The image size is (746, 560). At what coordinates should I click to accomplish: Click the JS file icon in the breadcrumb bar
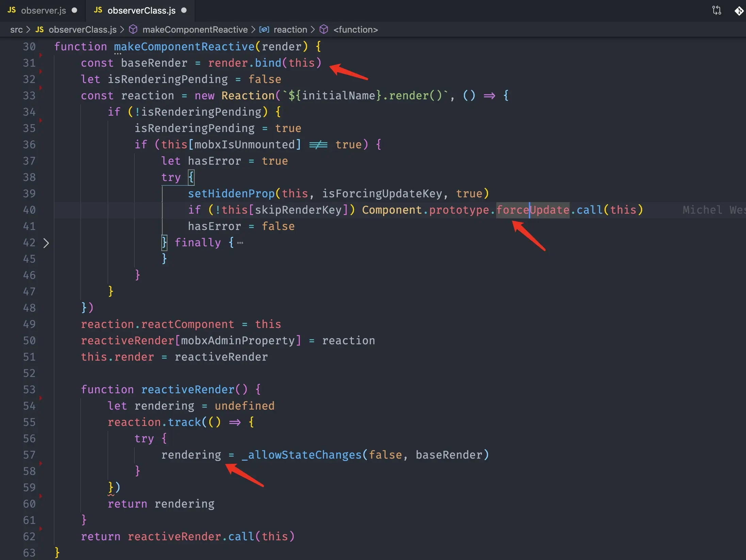click(x=39, y=30)
